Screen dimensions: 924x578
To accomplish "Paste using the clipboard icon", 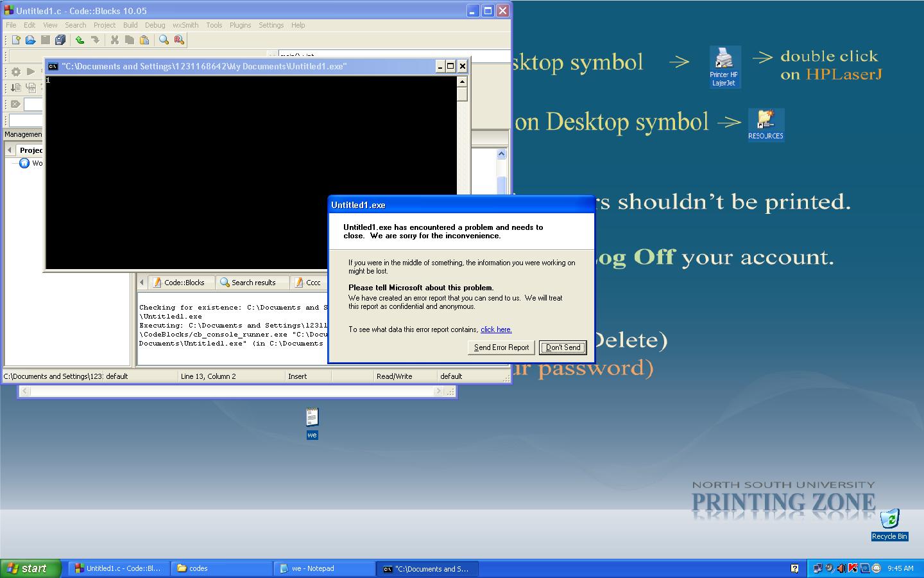I will pos(144,40).
